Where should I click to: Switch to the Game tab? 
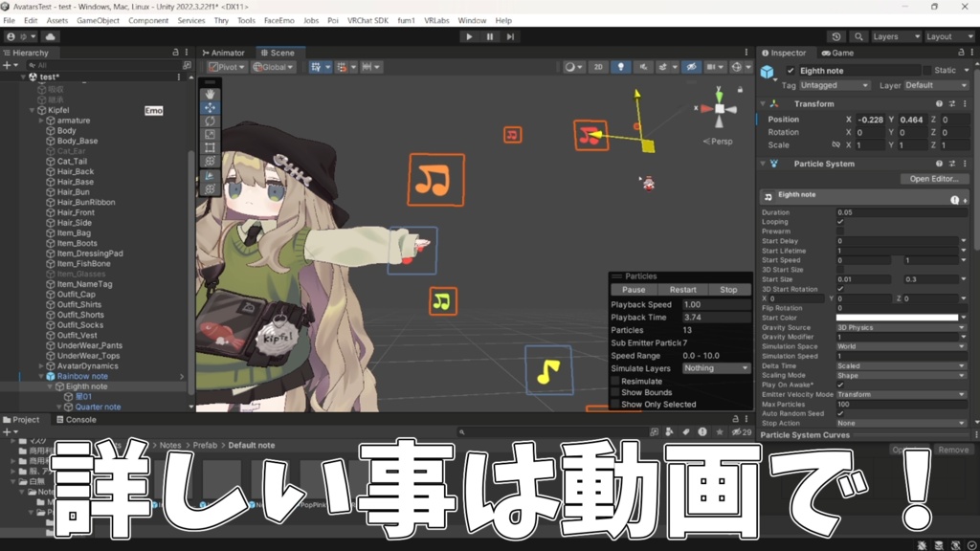837,54
